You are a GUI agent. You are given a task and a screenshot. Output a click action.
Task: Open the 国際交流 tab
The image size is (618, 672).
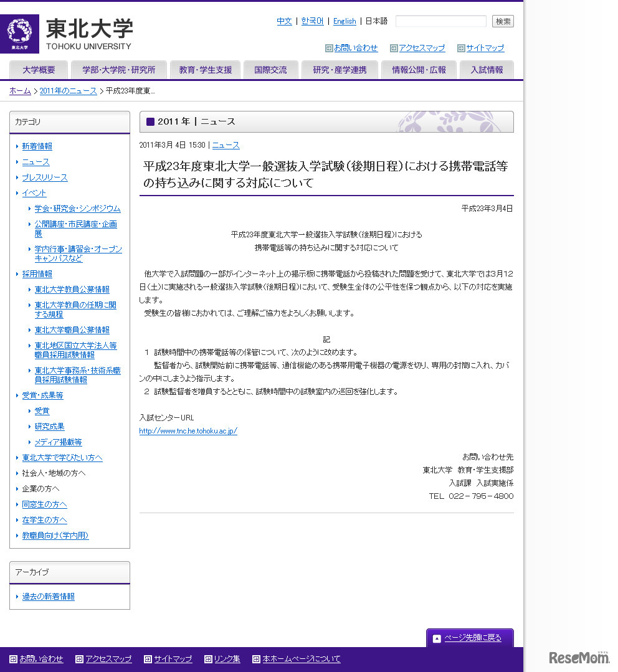pos(270,70)
